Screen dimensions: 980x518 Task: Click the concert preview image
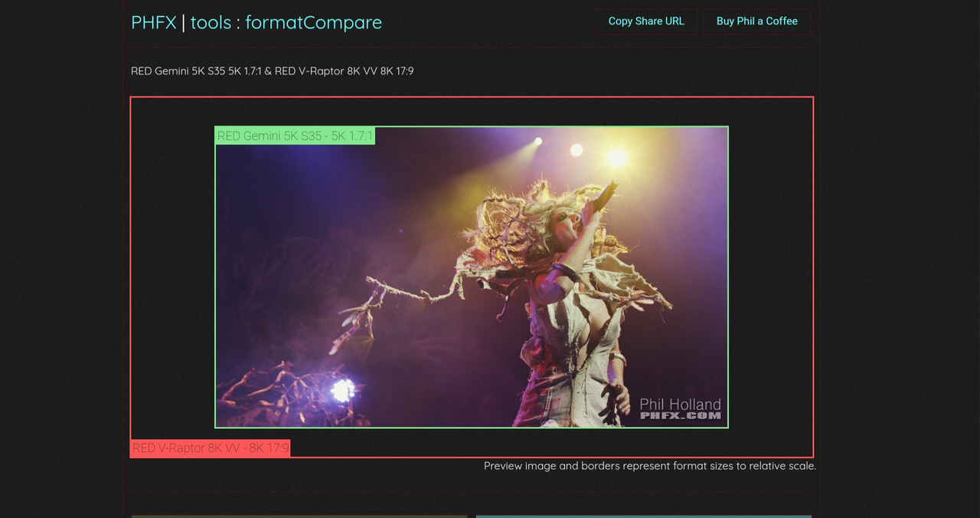click(472, 277)
